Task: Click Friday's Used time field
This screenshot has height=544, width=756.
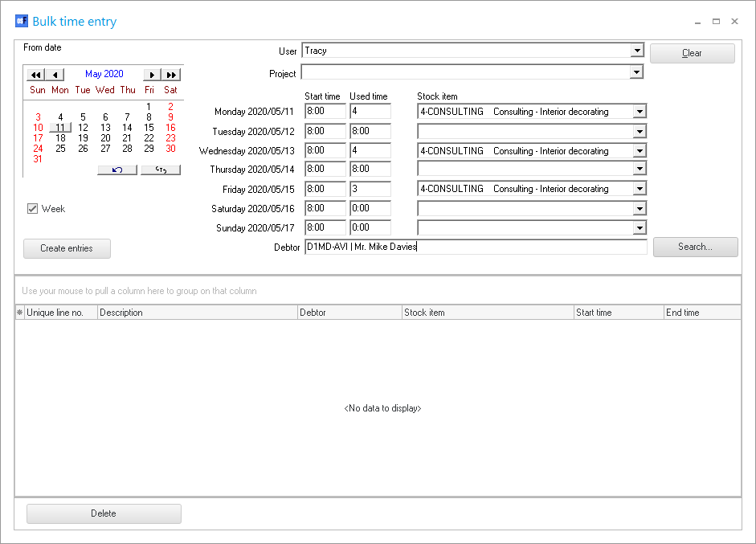Action: pos(370,189)
